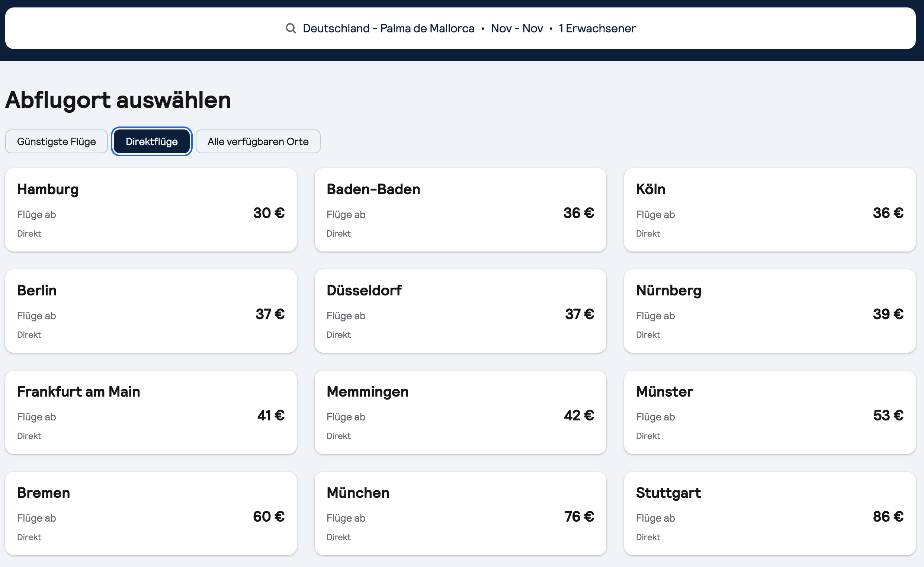Screen dimensions: 924x567
Task: Pick the Köln departure card
Action: [770, 209]
